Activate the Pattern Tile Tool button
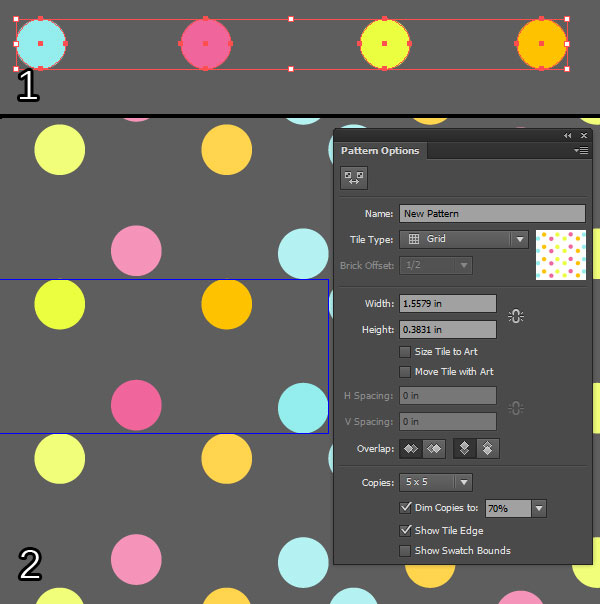Screen dimensions: 600x604 point(354,178)
